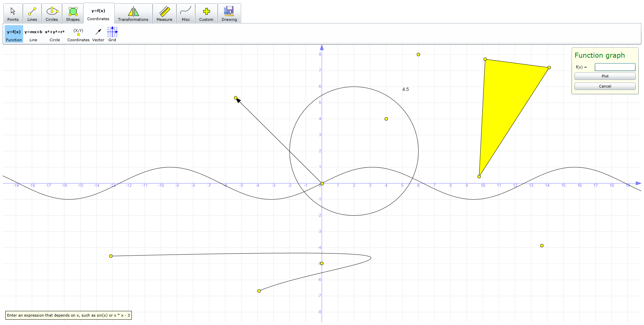Open the Circles tool tab
Screen dimensions: 644x325
tap(52, 13)
